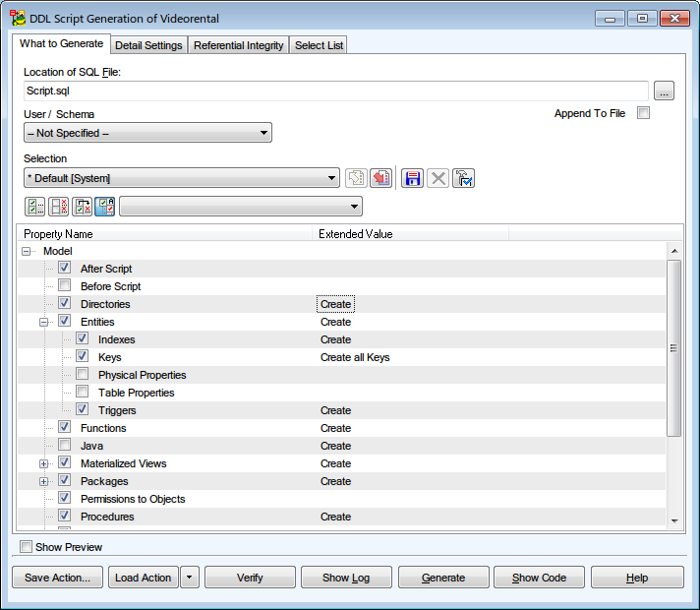This screenshot has width=700, height=610.
Task: Uncheck the Materialized Views checkbox
Action: point(64,462)
